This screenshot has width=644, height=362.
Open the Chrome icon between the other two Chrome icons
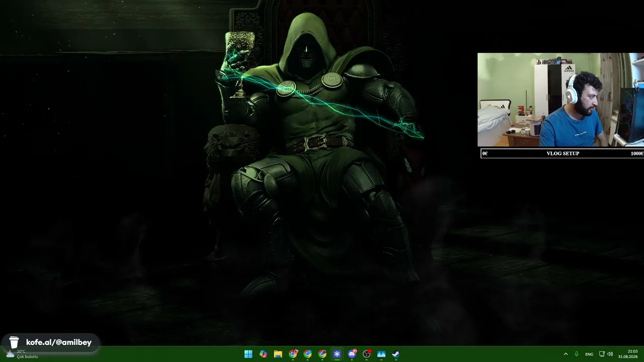click(x=307, y=354)
